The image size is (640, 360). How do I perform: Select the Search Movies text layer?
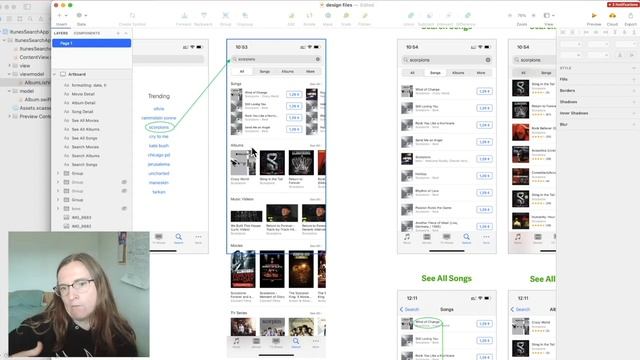tap(85, 147)
